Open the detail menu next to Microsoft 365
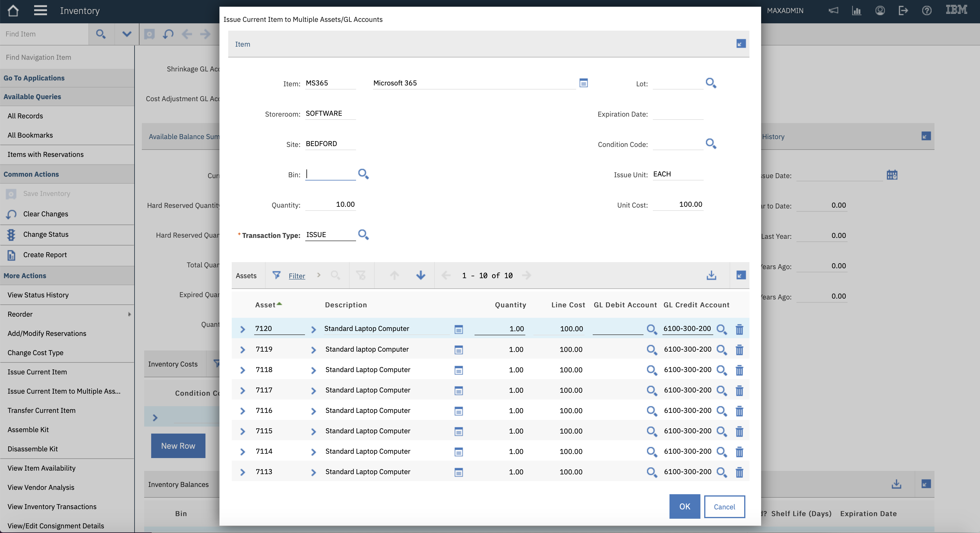The height and width of the screenshot is (533, 980). (x=584, y=83)
